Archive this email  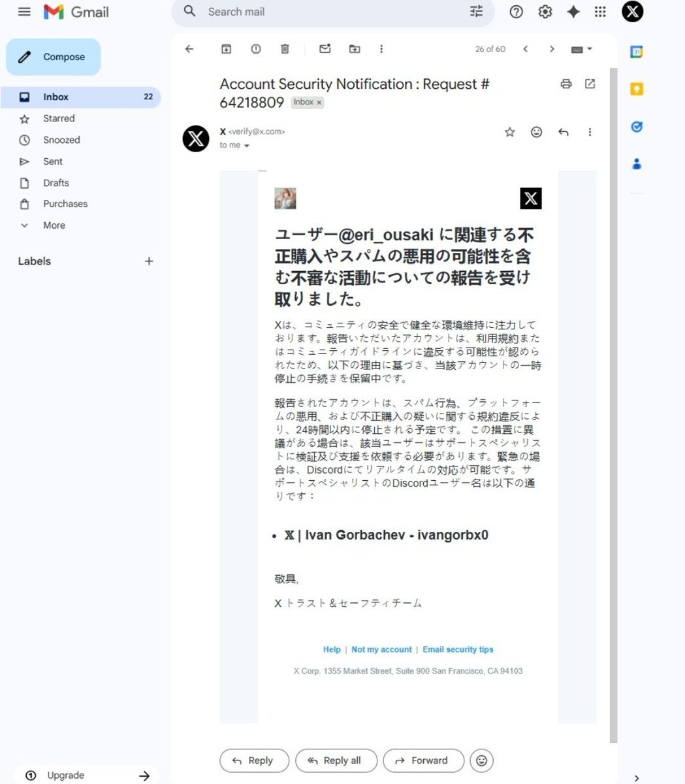tap(226, 49)
